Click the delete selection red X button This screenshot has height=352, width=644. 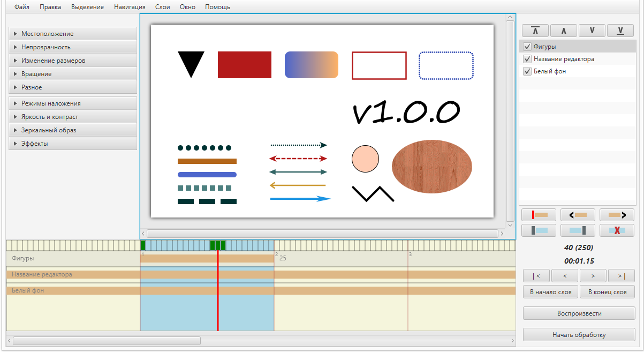point(617,230)
